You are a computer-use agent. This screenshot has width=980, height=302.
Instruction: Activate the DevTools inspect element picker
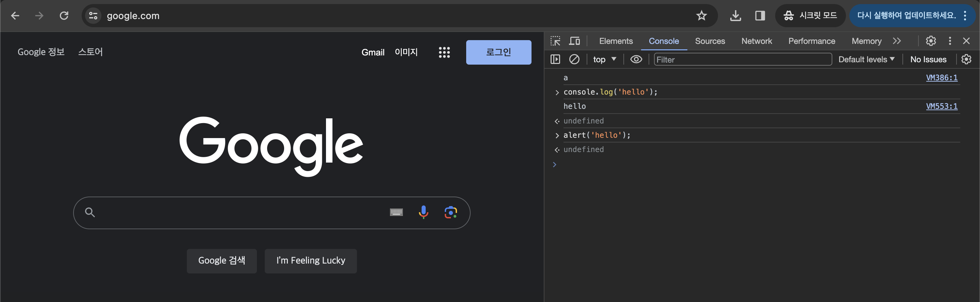click(555, 41)
